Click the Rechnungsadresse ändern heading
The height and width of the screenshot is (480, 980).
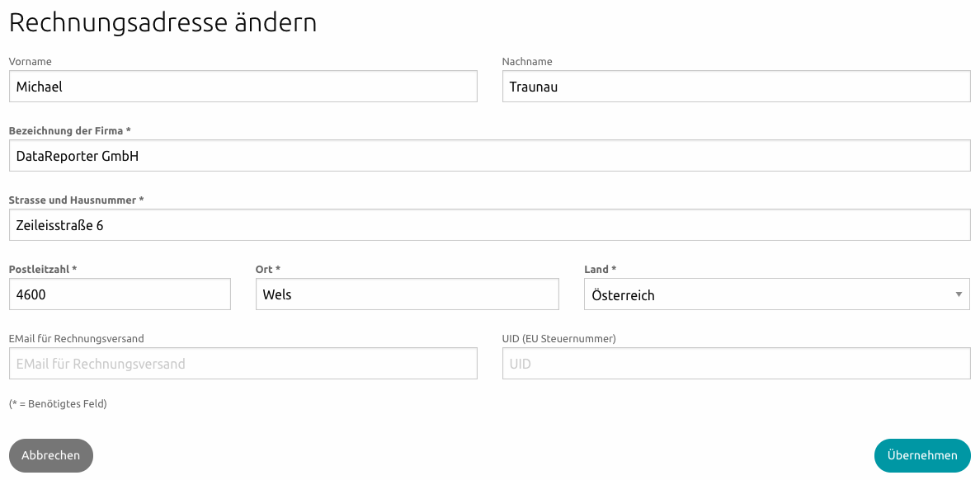(162, 22)
